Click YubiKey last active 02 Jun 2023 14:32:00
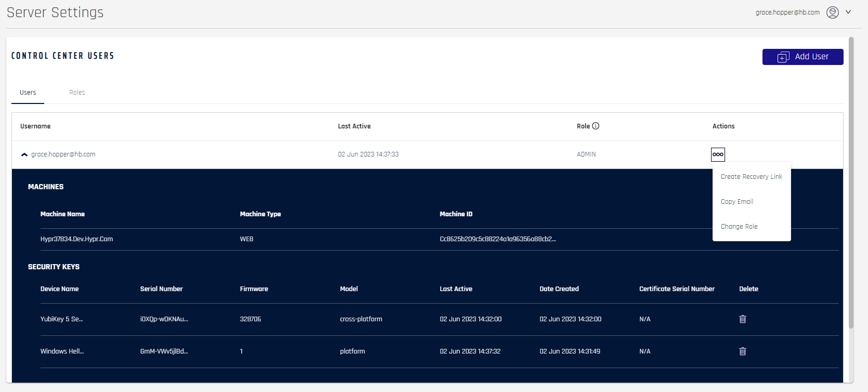This screenshot has height=392, width=868. [x=471, y=319]
